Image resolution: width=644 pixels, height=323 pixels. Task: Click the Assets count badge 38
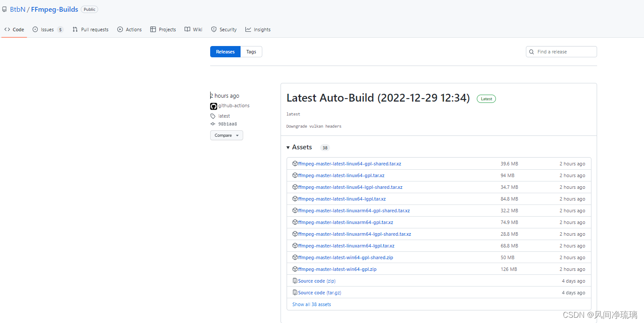click(325, 148)
